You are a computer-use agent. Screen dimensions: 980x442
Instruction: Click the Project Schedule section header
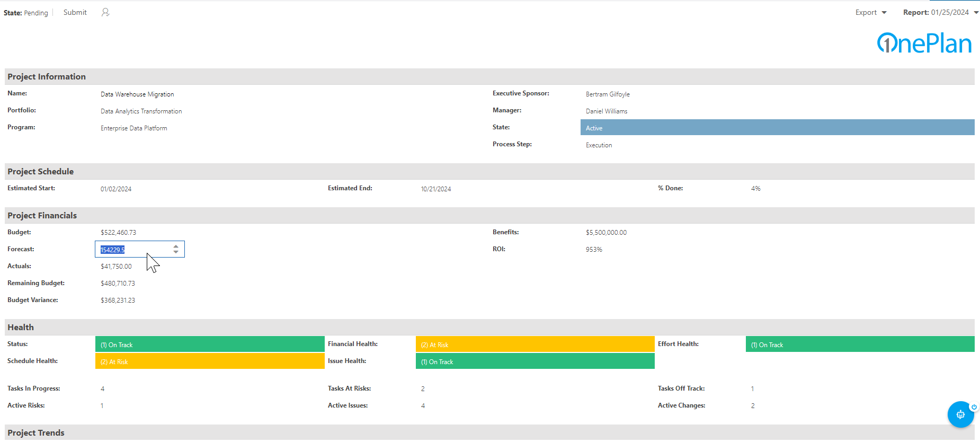[x=489, y=172]
